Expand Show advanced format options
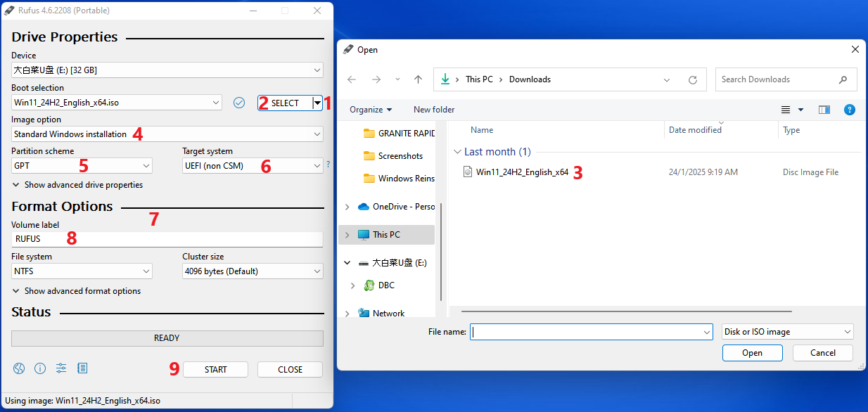 tap(77, 291)
